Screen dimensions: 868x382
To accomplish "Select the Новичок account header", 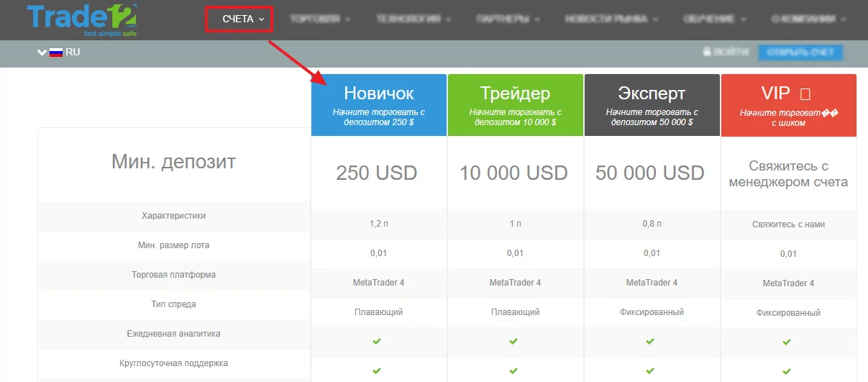I will pos(379,105).
